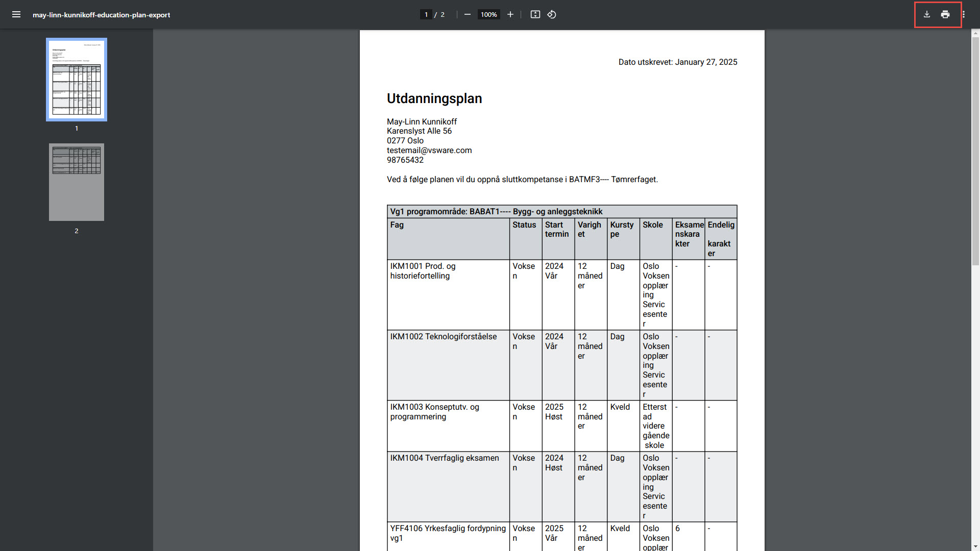Rotate the document counterclockwise
The height and width of the screenshot is (551, 980).
(552, 14)
